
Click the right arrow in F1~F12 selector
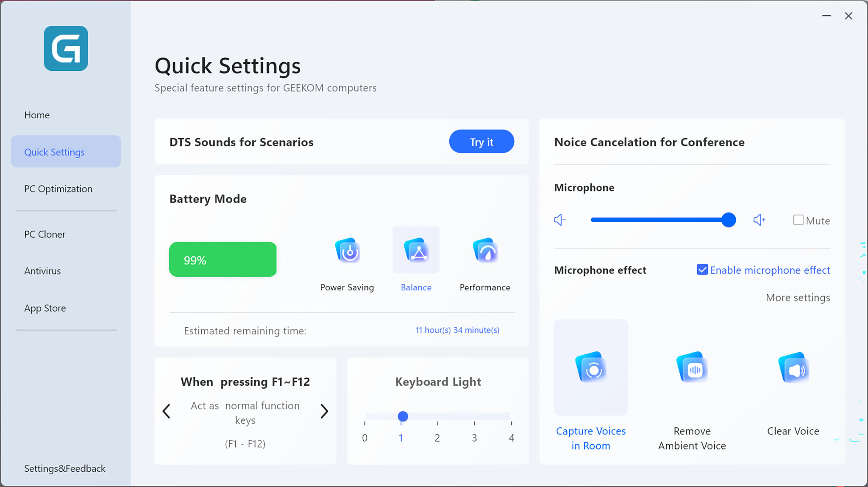[325, 411]
